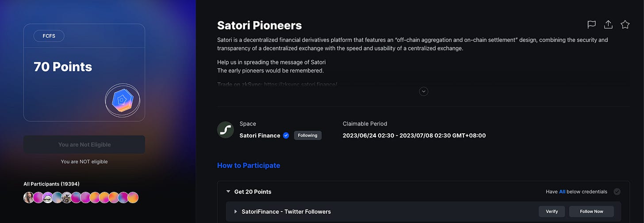Click the credentials checkmark circle
This screenshot has height=223, width=644.
[x=617, y=192]
